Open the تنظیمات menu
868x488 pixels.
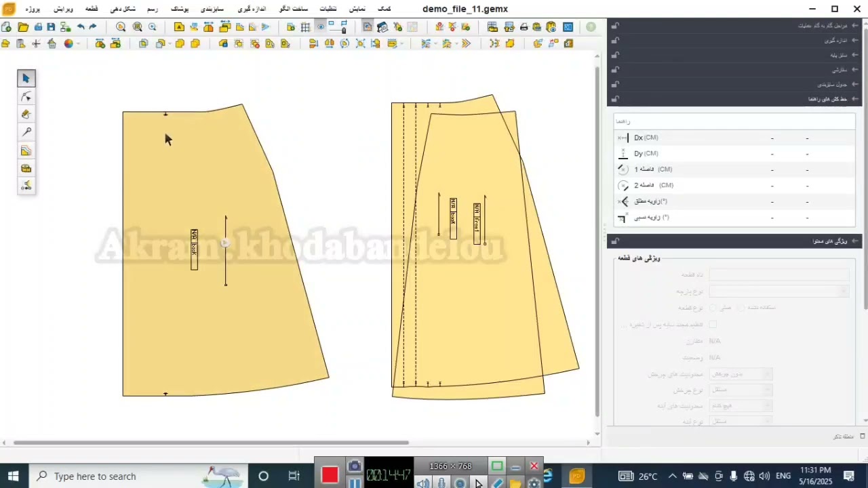coord(328,9)
